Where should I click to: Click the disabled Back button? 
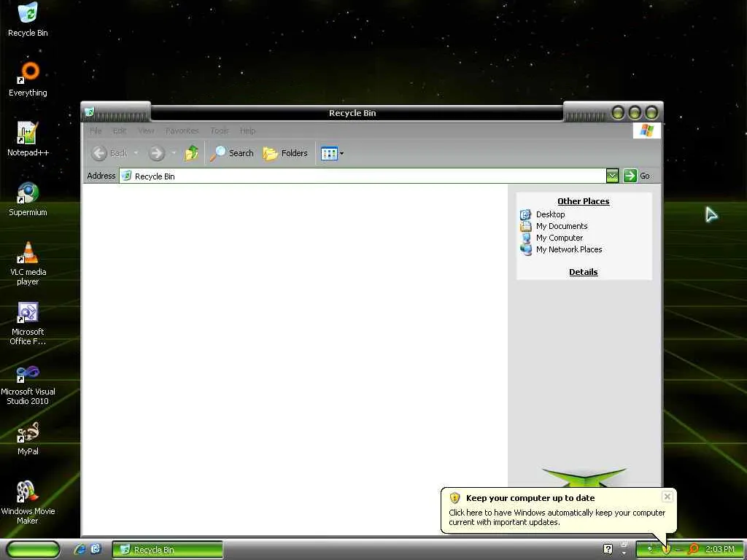click(109, 153)
